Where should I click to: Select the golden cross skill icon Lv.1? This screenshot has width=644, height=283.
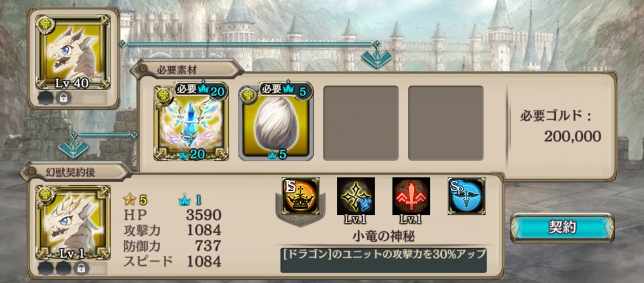point(356,196)
